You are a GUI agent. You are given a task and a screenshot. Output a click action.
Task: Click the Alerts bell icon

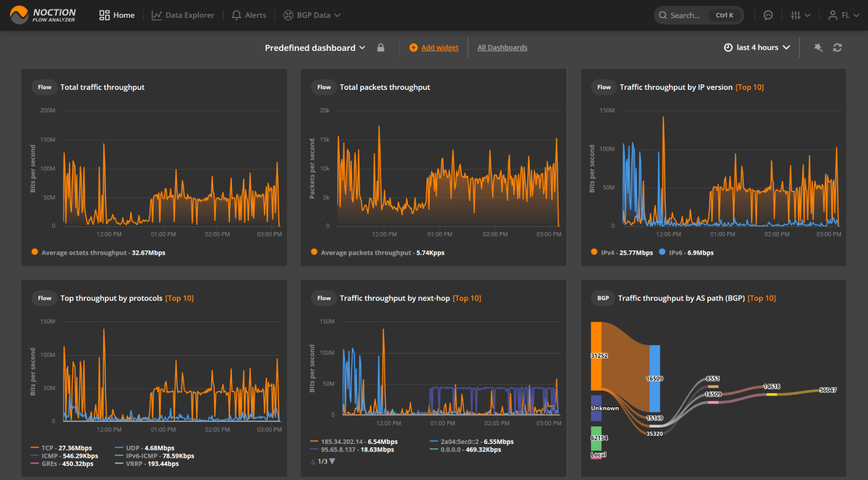[x=236, y=15]
